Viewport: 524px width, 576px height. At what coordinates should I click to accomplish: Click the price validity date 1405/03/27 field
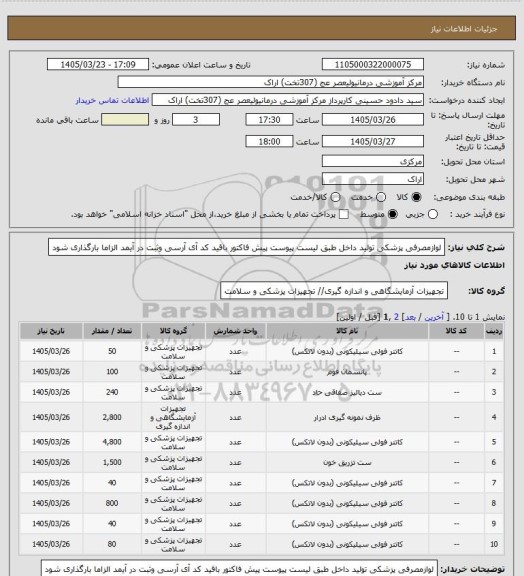point(373,141)
